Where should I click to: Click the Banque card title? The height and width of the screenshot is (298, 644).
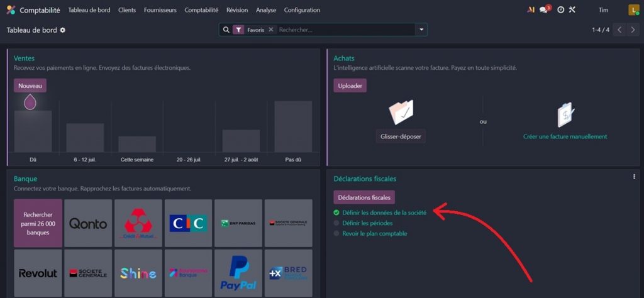[25, 179]
